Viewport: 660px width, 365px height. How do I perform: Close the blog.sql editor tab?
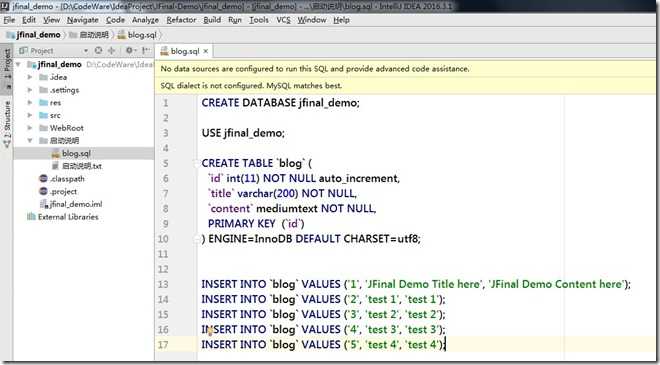pos(206,51)
